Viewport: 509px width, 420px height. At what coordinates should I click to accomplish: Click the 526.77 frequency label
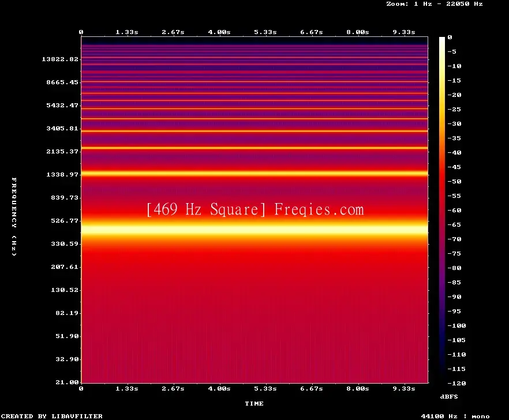click(65, 220)
